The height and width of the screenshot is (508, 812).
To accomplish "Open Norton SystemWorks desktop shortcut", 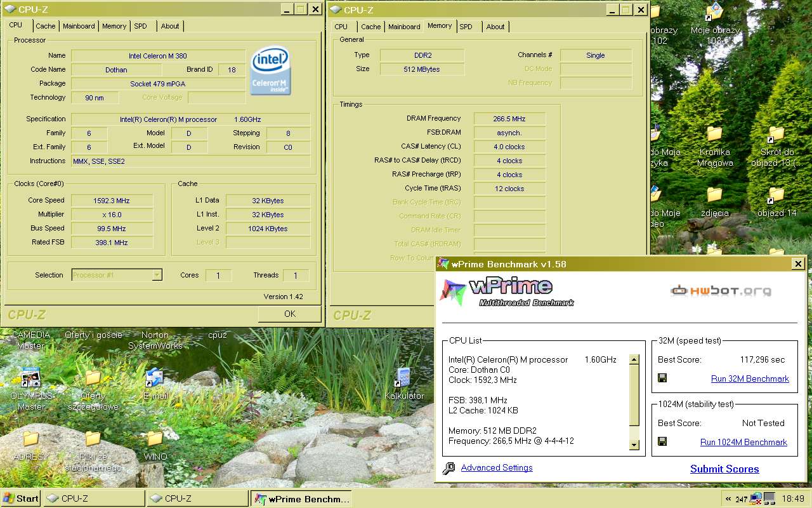I will (155, 340).
